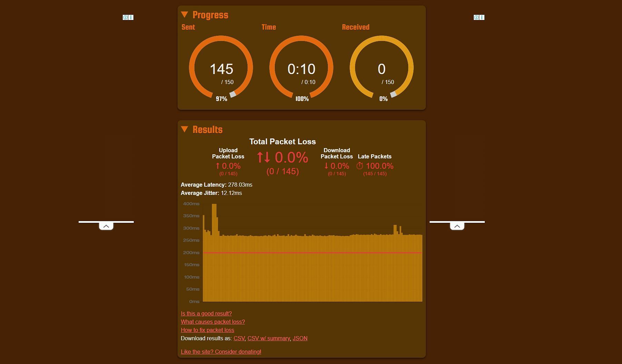Click the 97% sent percentage label
The height and width of the screenshot is (364, 622).
click(x=221, y=99)
